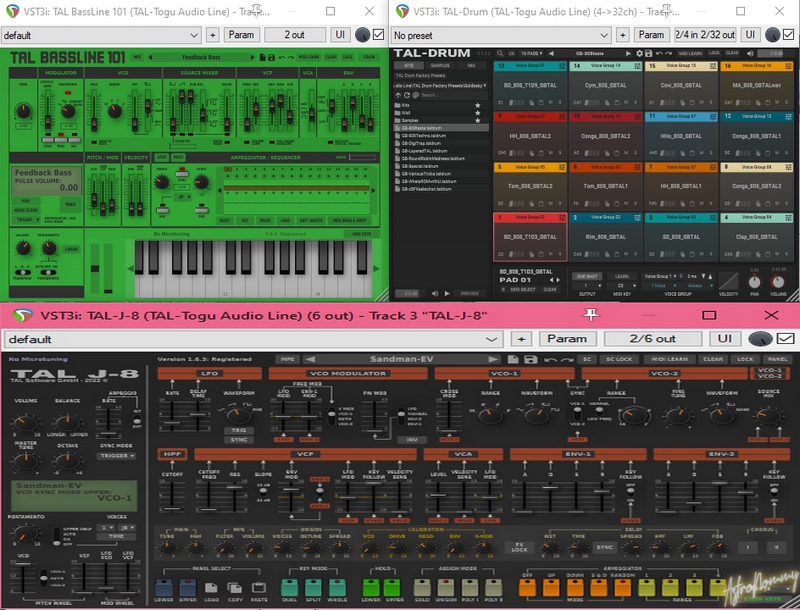
Task: Open the TAL-Drum settings gear
Action: 641,52
